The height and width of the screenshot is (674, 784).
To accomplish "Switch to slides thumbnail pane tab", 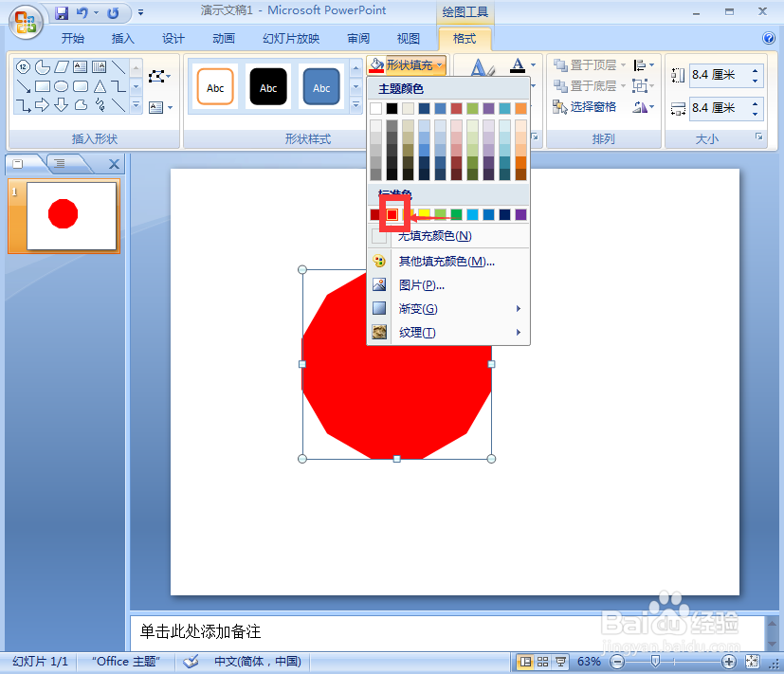I will 19,163.
